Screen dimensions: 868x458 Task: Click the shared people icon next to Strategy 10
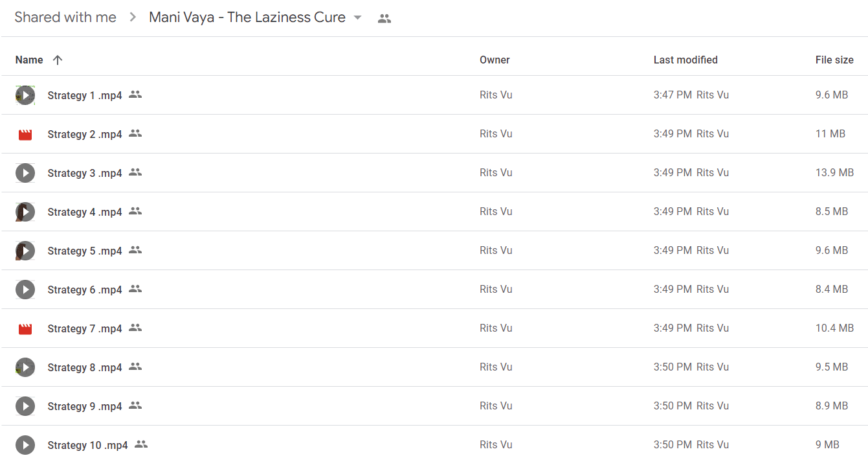(x=141, y=444)
